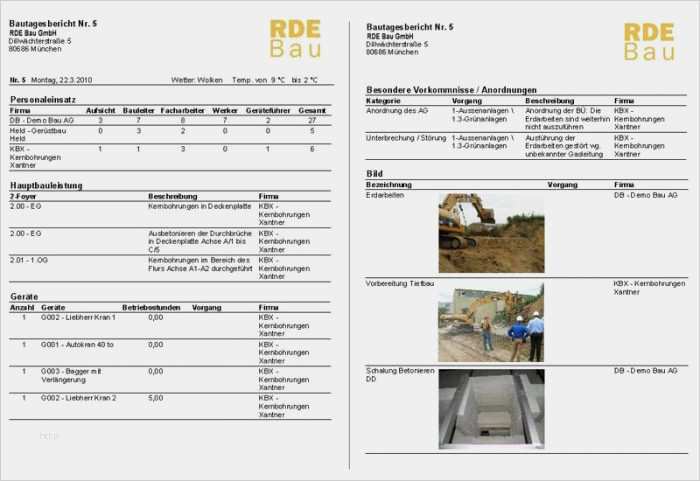The image size is (700, 481).
Task: Click the RDE Bau logo on right page
Action: tap(649, 42)
